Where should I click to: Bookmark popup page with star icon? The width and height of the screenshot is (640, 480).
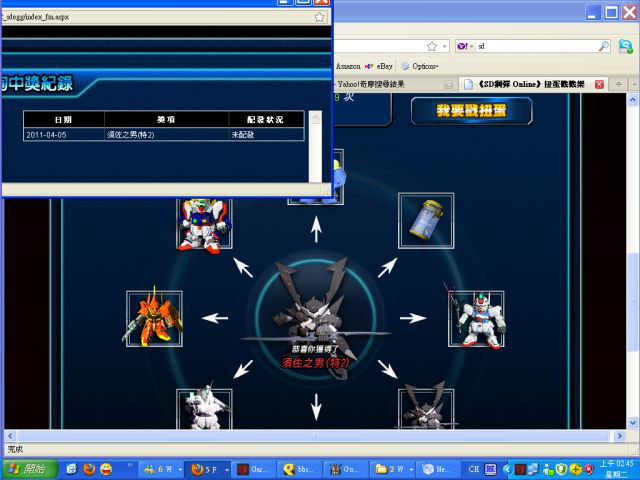[319, 17]
